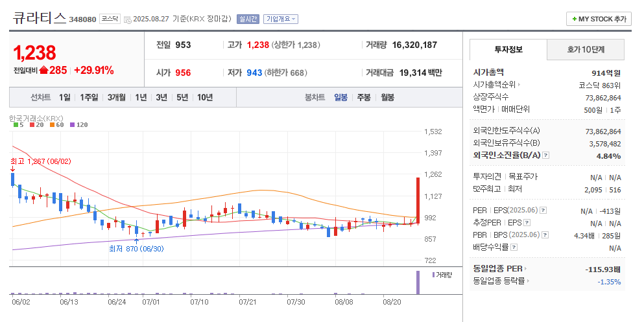Select the 1년 line chart period
Viewport: 644px width, 322px height.
coord(141,97)
